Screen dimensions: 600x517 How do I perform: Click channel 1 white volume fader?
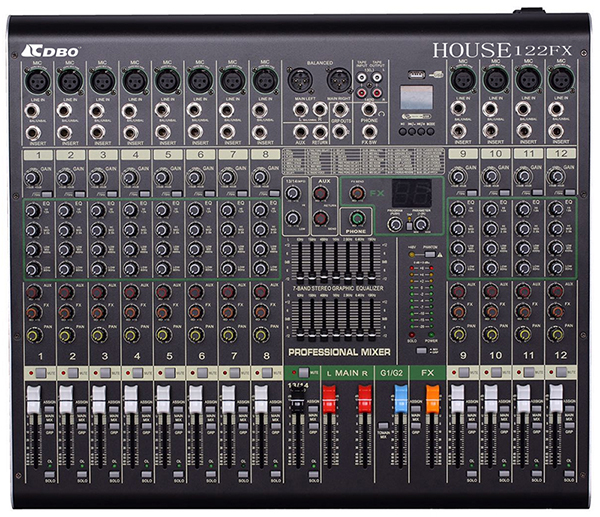[x=33, y=400]
